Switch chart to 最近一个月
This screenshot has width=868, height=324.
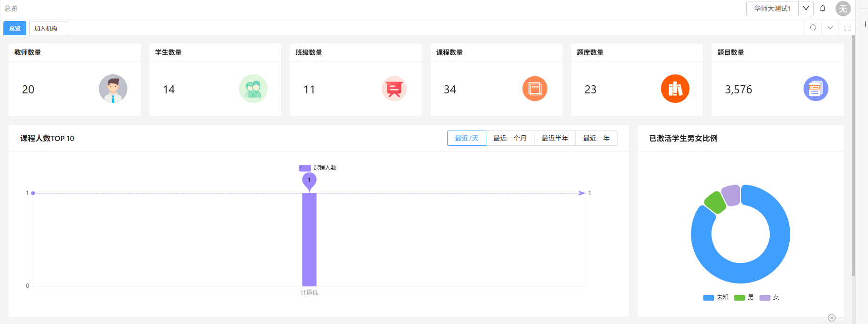click(x=510, y=138)
